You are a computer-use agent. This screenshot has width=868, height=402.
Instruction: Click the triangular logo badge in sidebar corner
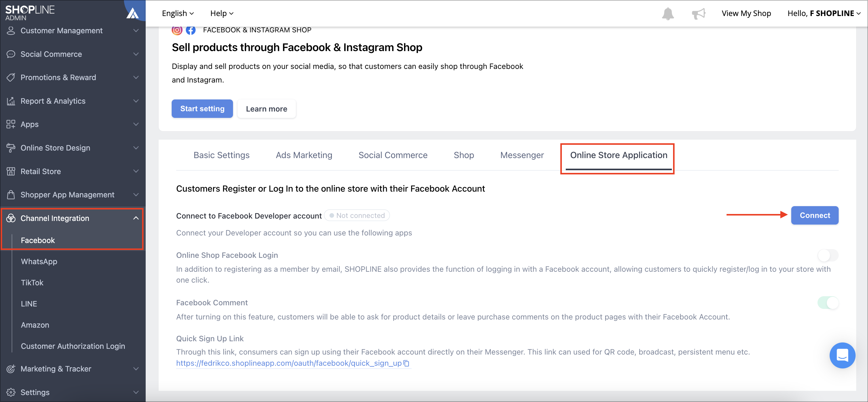[x=133, y=13]
